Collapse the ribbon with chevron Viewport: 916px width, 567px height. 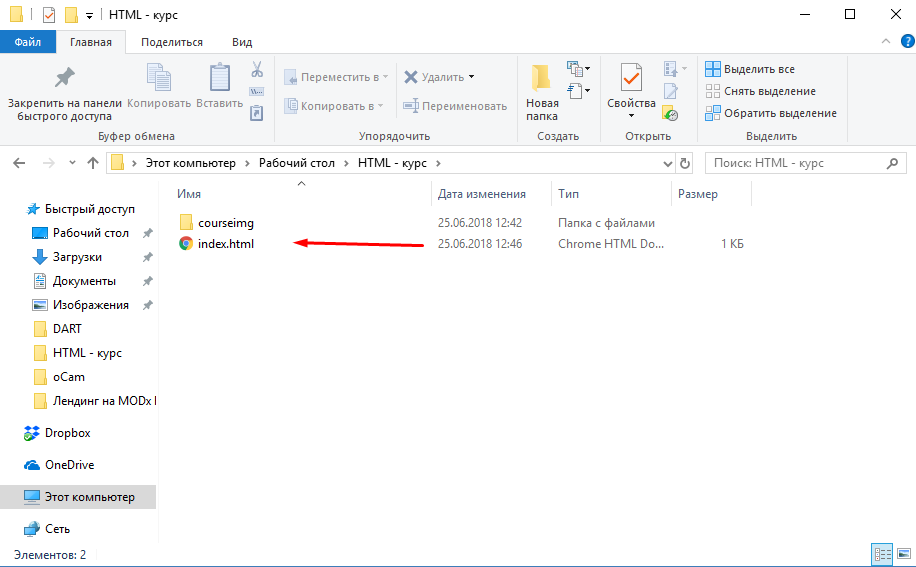886,41
